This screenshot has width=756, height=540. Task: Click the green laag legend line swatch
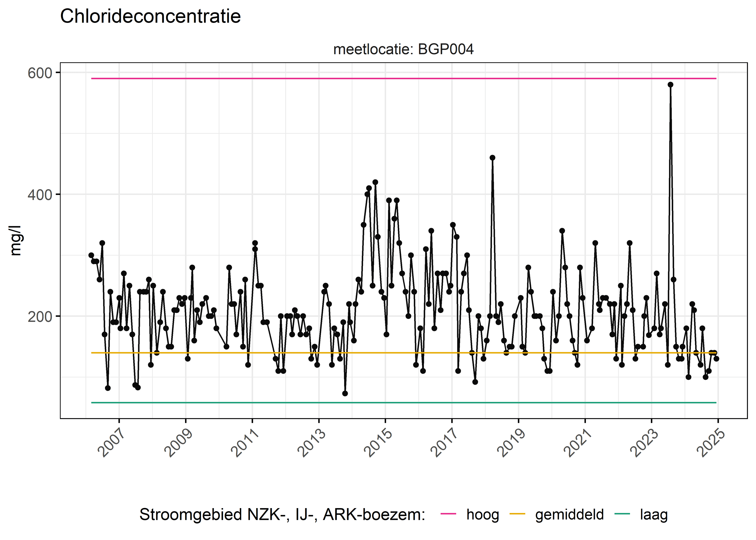point(622,514)
